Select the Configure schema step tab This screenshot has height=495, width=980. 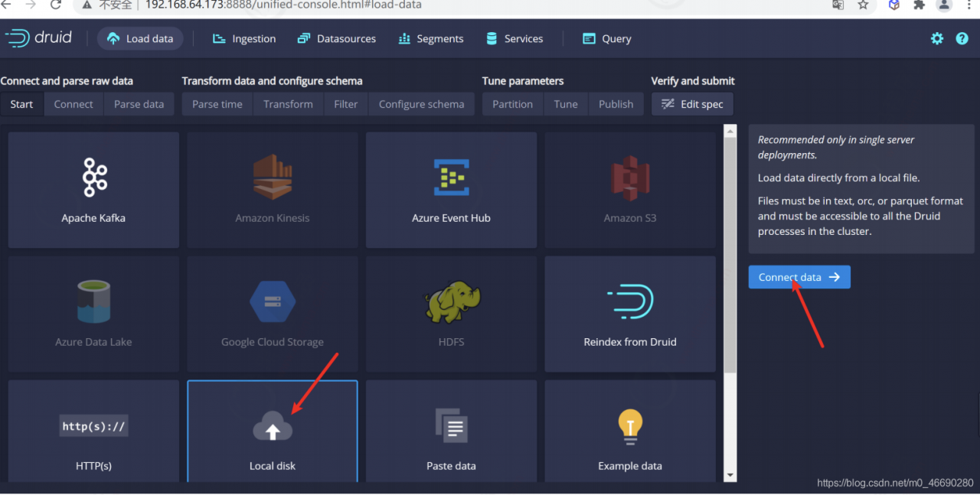[422, 104]
